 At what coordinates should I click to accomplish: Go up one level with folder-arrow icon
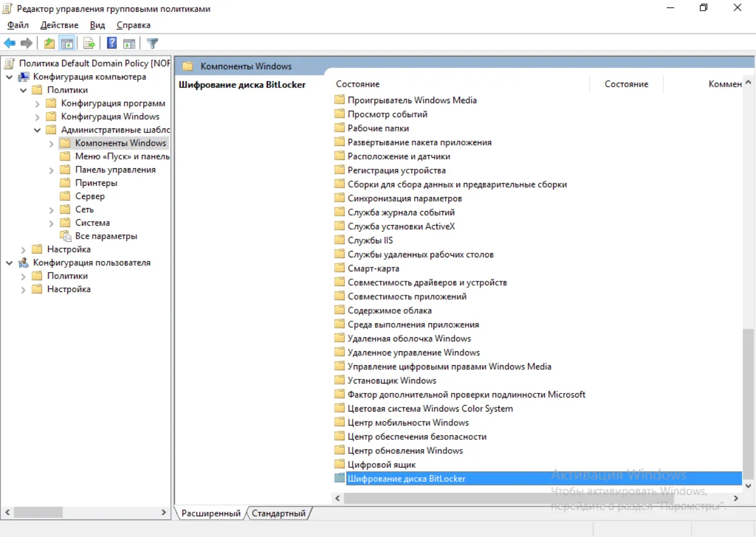(x=50, y=43)
